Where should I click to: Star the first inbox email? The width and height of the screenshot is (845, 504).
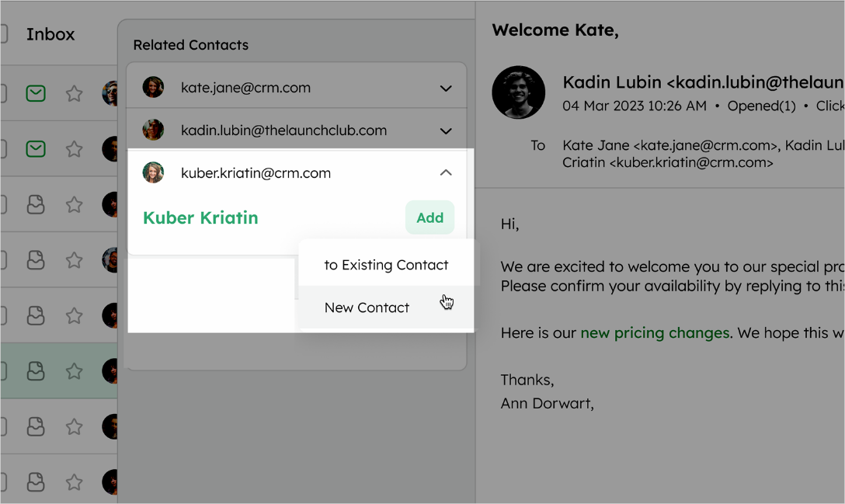(x=74, y=94)
